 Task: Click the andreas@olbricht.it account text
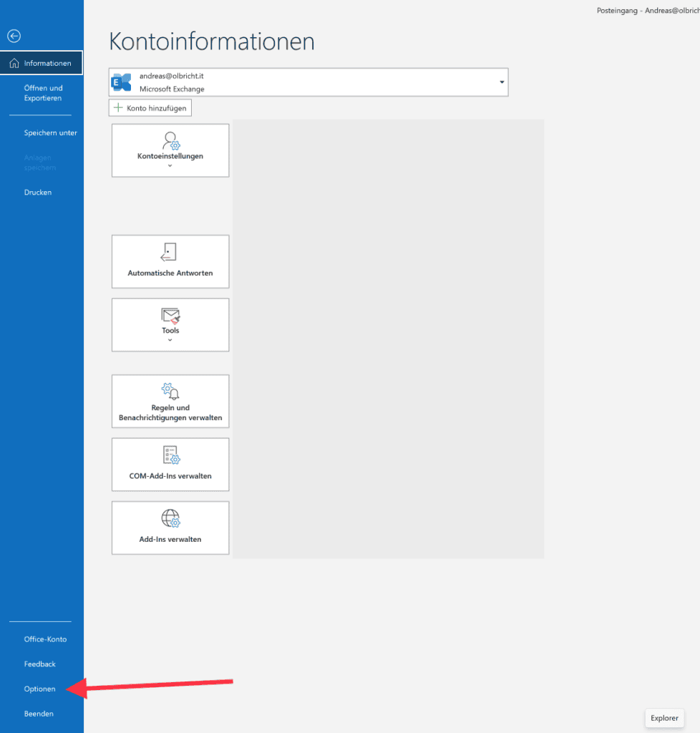pyautogui.click(x=172, y=76)
